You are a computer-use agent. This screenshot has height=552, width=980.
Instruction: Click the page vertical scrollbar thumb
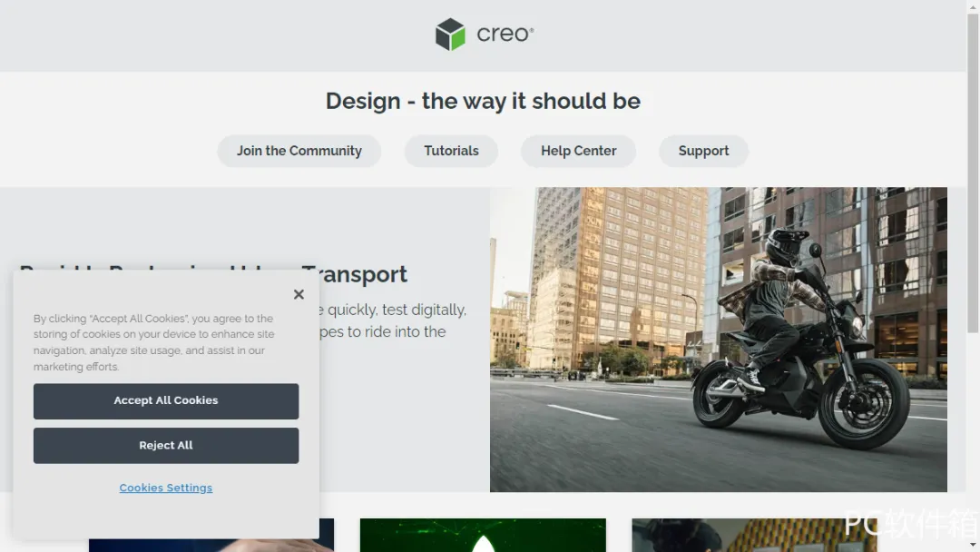click(x=973, y=172)
